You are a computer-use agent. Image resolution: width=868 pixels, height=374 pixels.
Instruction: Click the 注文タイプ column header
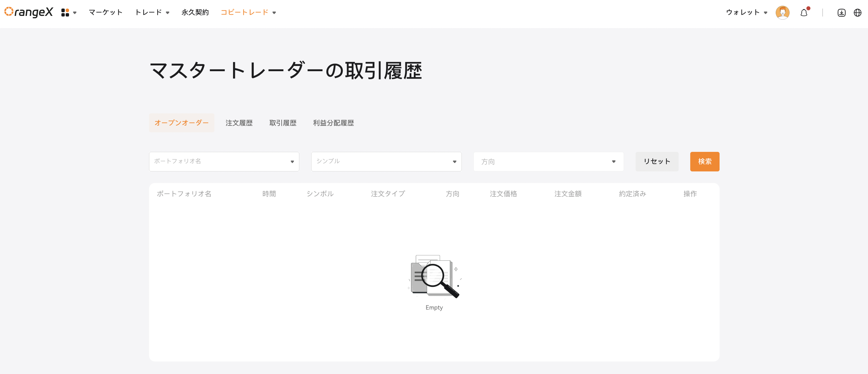coord(388,194)
